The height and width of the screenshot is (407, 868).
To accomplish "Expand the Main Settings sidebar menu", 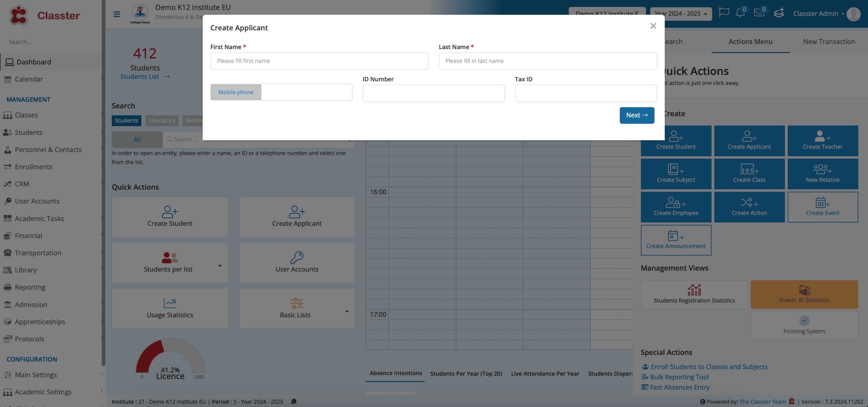I will [x=52, y=375].
